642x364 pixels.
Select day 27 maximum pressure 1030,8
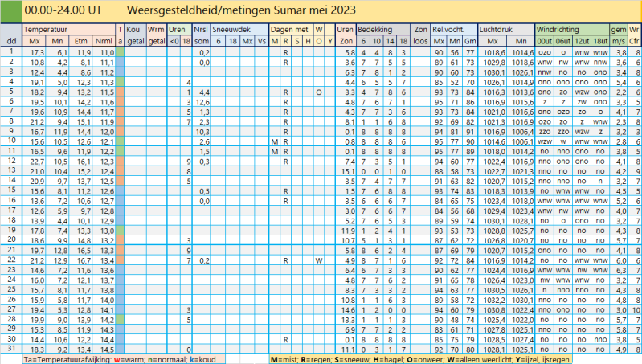[x=494, y=310]
